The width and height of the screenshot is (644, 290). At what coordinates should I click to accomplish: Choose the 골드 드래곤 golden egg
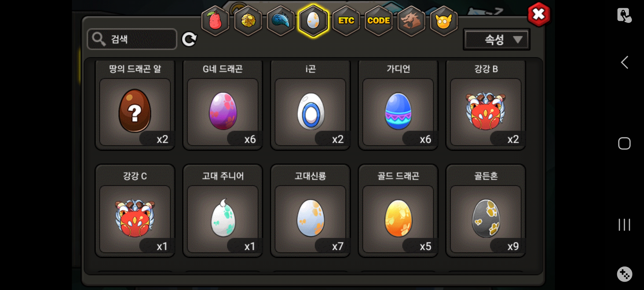398,211
